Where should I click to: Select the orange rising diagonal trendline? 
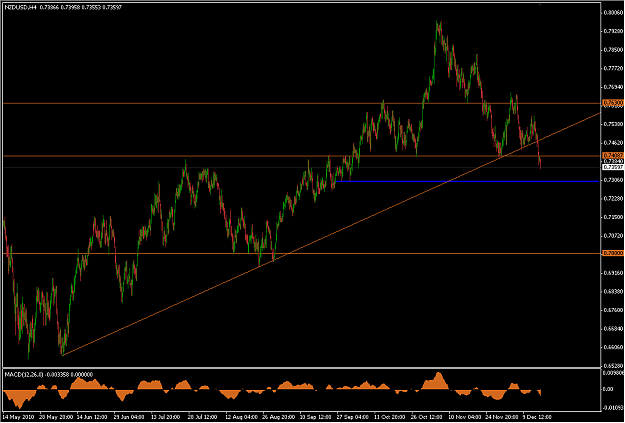click(x=331, y=234)
